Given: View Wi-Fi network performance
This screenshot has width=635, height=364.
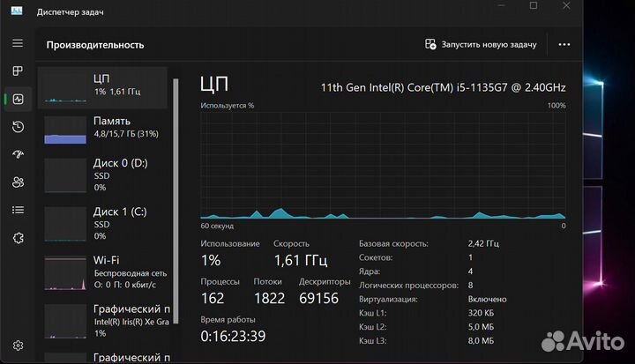Looking at the screenshot, I should point(105,272).
